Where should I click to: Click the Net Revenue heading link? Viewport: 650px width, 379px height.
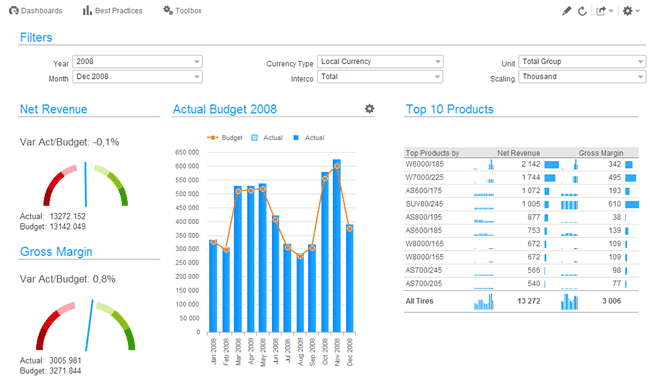53,109
